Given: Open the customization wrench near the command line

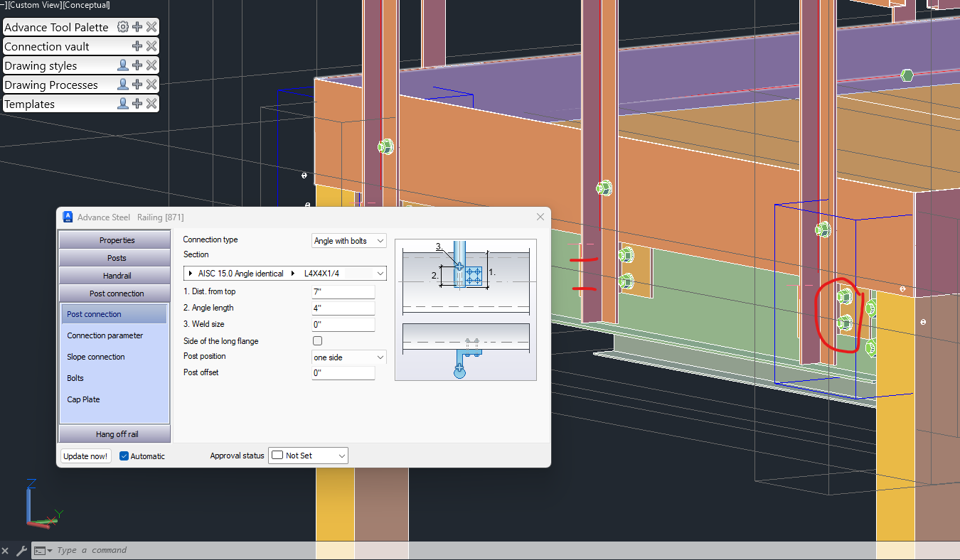Looking at the screenshot, I should (x=22, y=550).
